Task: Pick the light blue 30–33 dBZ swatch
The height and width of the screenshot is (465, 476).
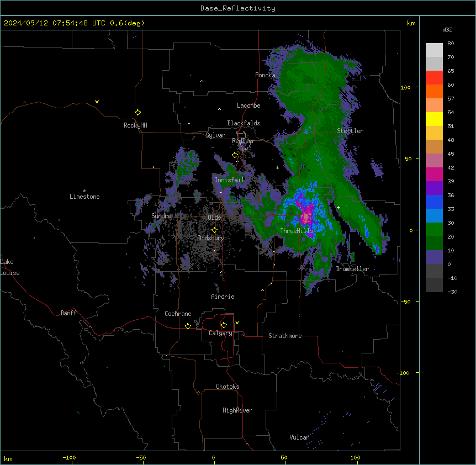Action: click(x=434, y=216)
